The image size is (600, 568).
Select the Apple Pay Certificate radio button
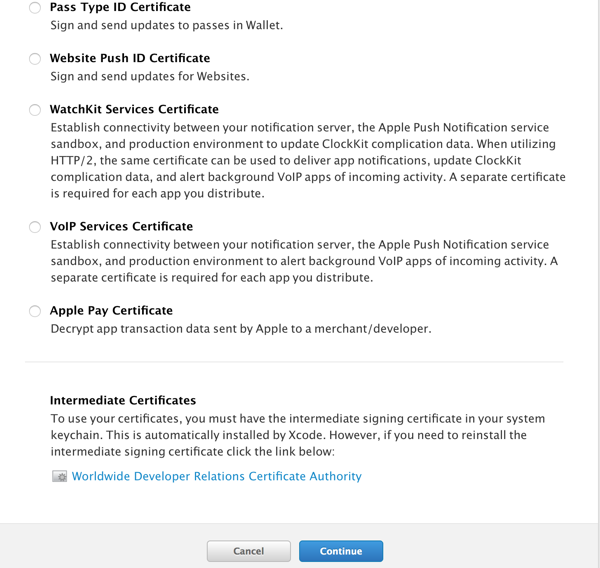click(x=36, y=311)
